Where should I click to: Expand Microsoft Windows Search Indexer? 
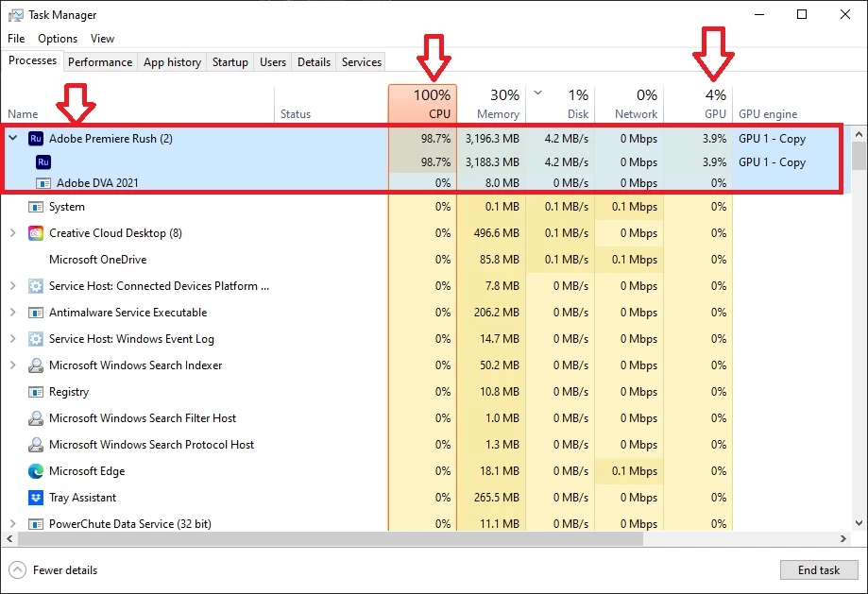[13, 365]
